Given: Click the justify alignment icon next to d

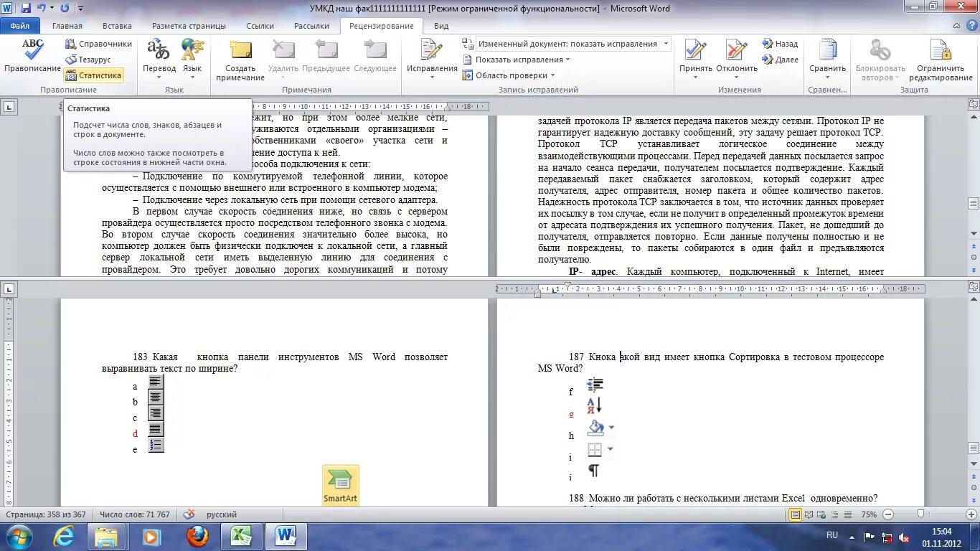Looking at the screenshot, I should pos(156,429).
